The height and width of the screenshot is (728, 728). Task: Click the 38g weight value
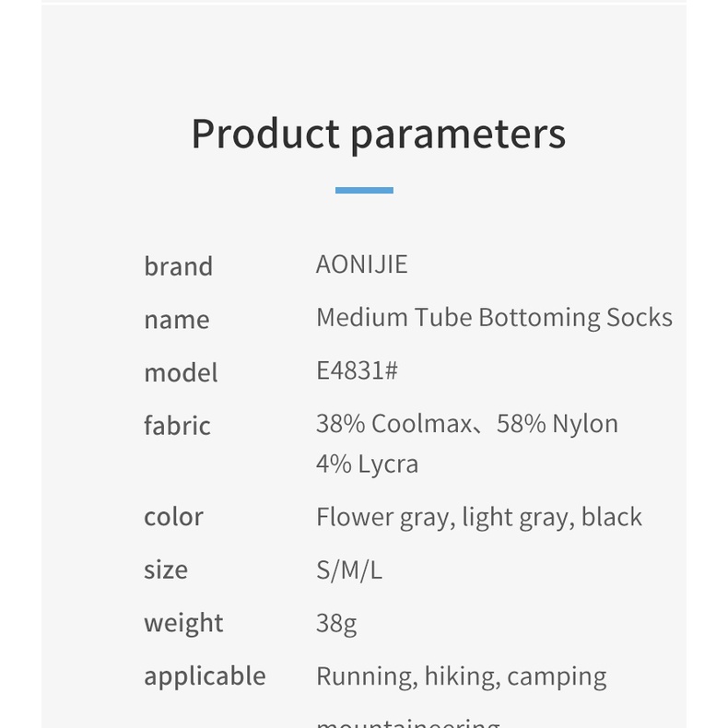click(x=336, y=624)
